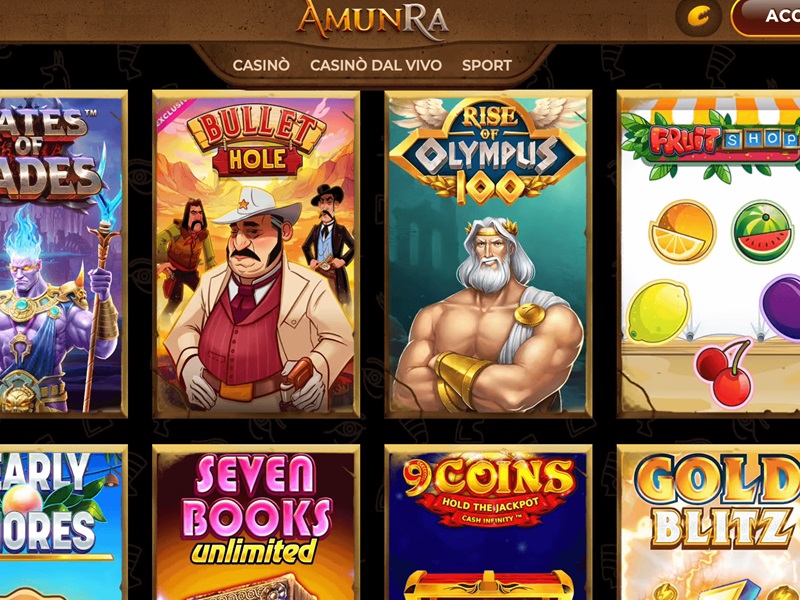Switch to Casinò dal Vivo tab
Screen dimensions: 800x600
[376, 65]
